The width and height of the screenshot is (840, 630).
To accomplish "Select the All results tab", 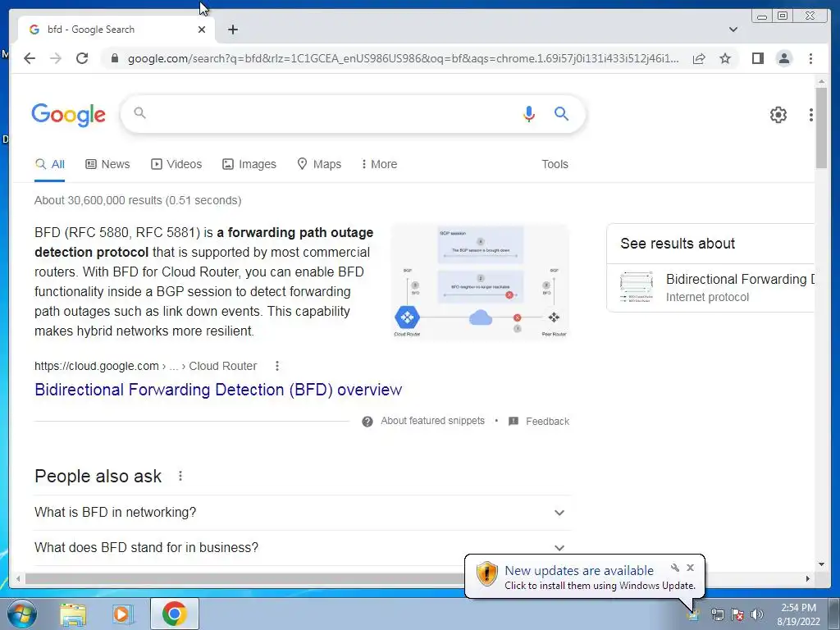I will coord(50,164).
